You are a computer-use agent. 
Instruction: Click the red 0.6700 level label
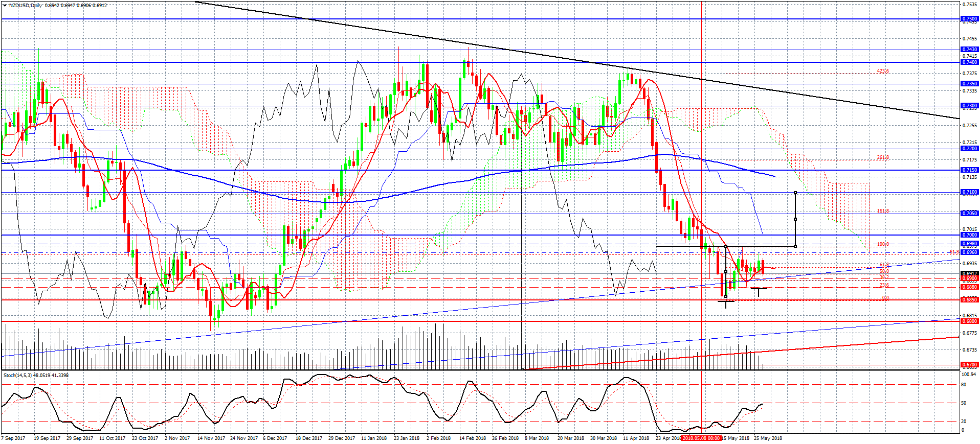tap(970, 365)
